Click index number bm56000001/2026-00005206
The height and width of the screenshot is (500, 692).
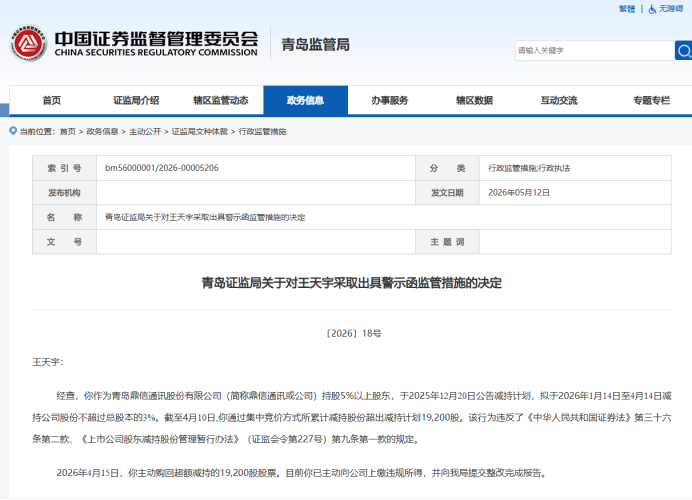pyautogui.click(x=162, y=168)
